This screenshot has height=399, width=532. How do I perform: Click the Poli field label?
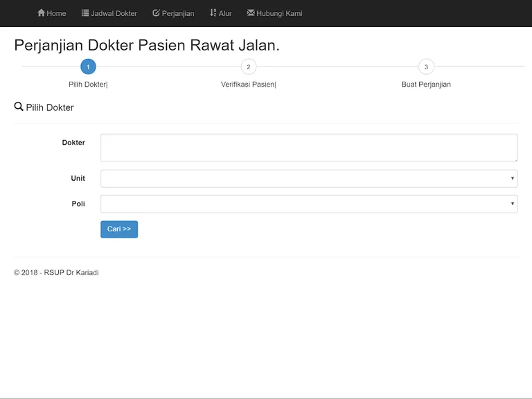click(78, 204)
